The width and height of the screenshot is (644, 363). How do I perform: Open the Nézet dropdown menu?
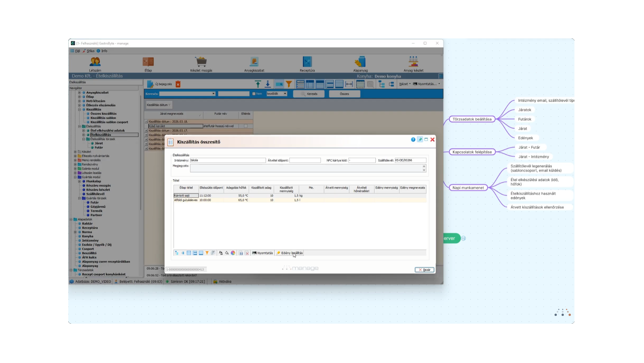[405, 84]
